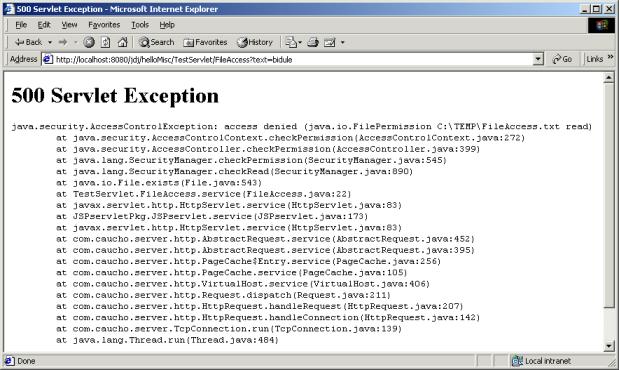Click the scroll up arrow
The width and height of the screenshot is (619, 370).
(x=609, y=78)
